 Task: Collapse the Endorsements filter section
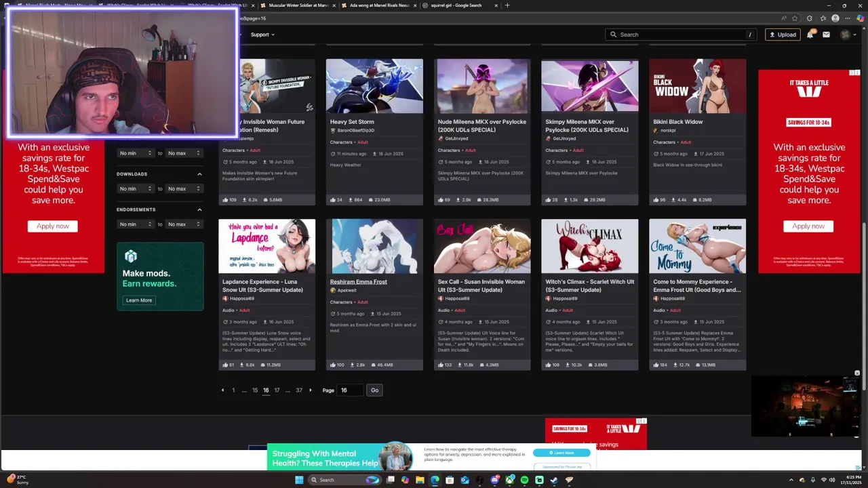point(199,209)
